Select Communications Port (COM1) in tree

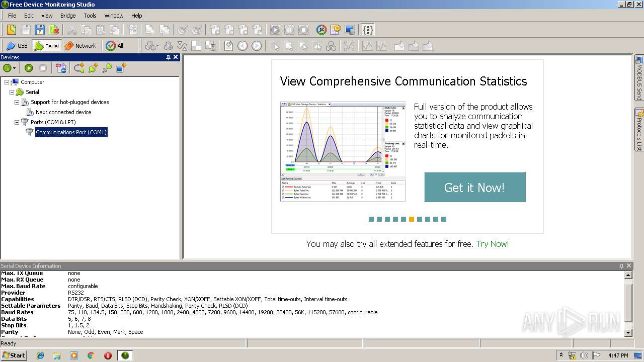[x=71, y=132]
